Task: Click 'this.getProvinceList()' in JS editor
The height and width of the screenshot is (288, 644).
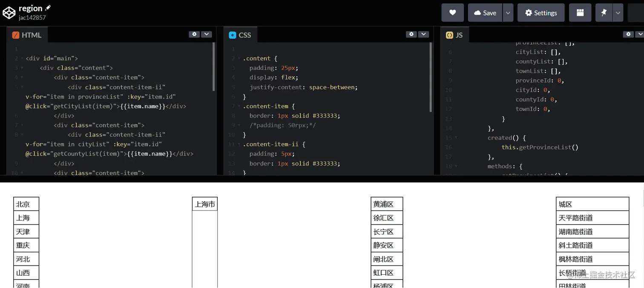Action: [540, 147]
